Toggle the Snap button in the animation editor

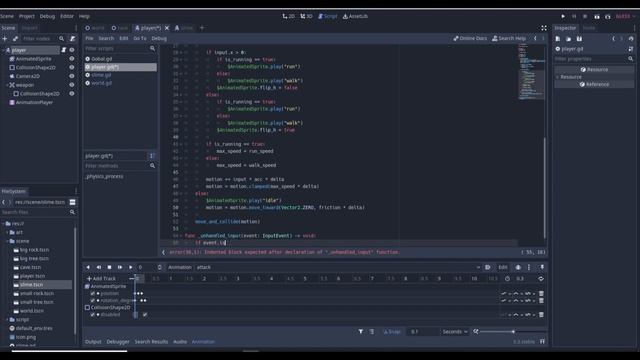(x=392, y=332)
